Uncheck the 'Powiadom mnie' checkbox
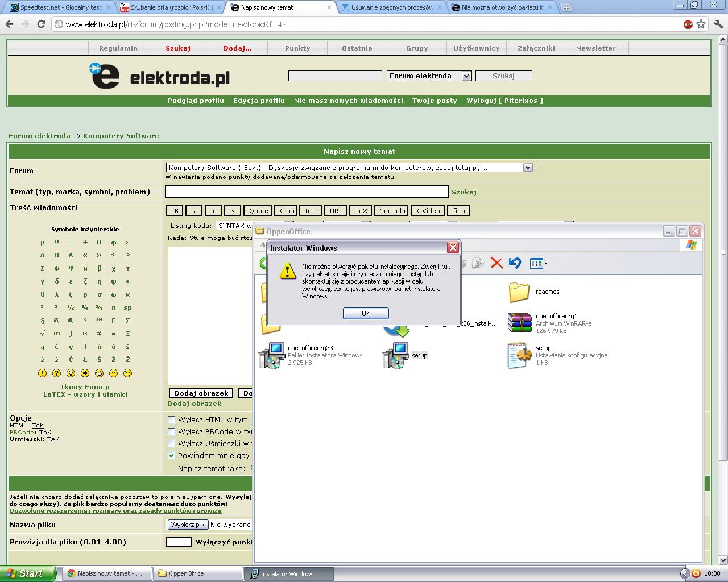 (171, 455)
